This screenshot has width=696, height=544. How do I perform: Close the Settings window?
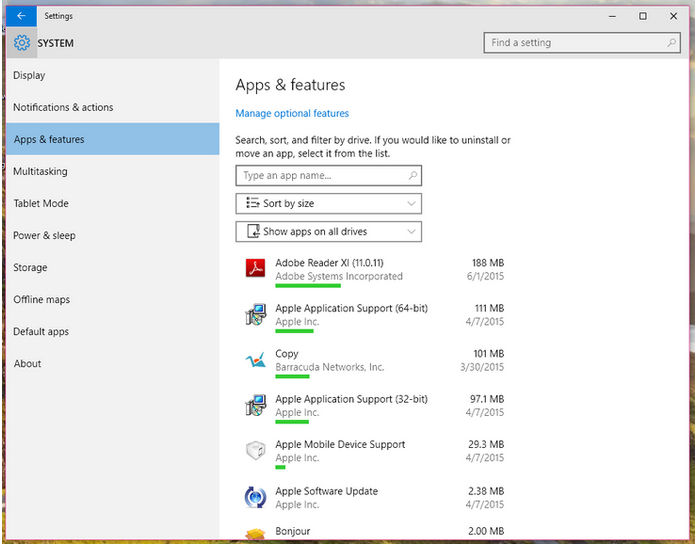[x=673, y=16]
